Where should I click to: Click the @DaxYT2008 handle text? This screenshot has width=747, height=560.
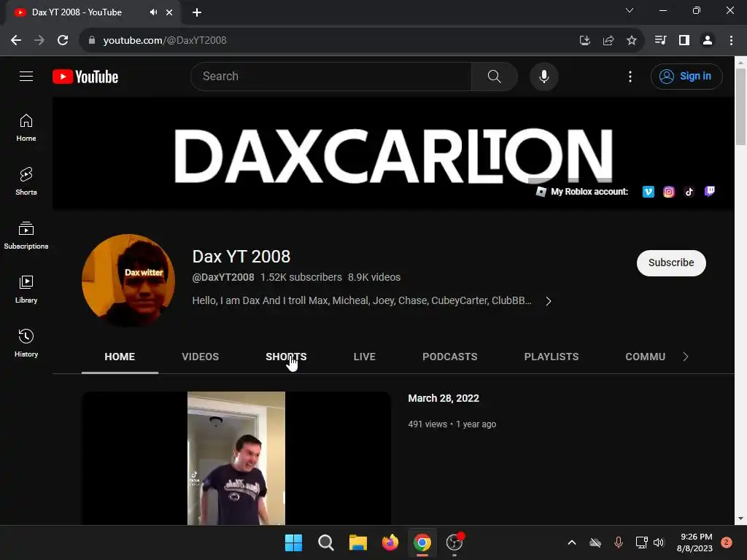click(x=223, y=277)
